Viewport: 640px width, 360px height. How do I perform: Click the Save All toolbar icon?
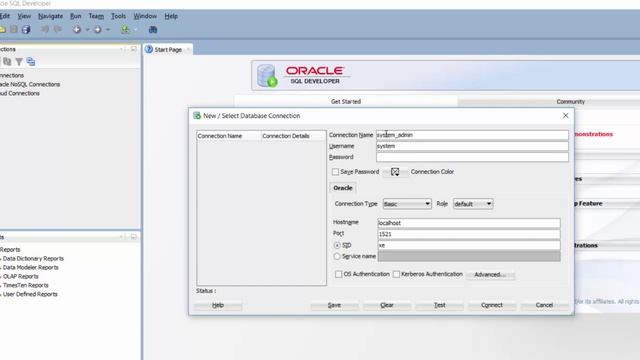tap(26, 29)
